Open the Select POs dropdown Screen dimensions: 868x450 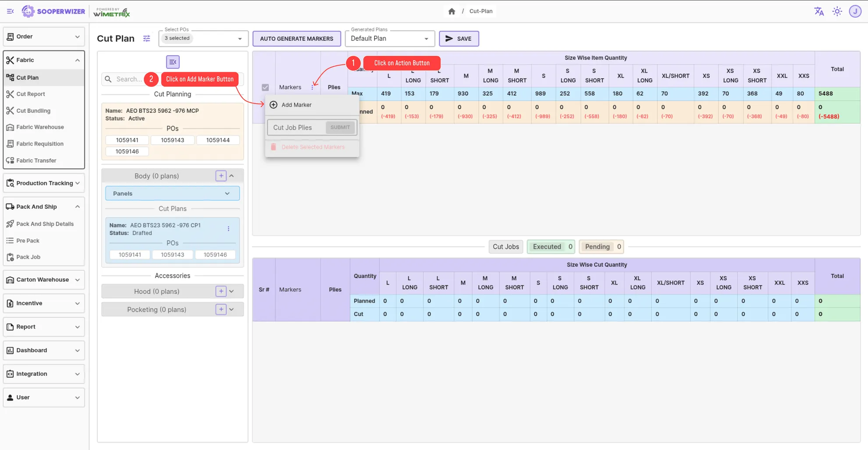tap(203, 39)
